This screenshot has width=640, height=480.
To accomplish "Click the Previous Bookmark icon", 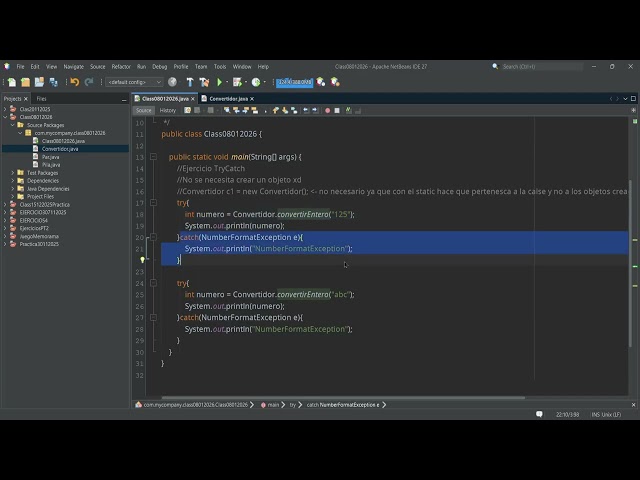I will point(276,110).
